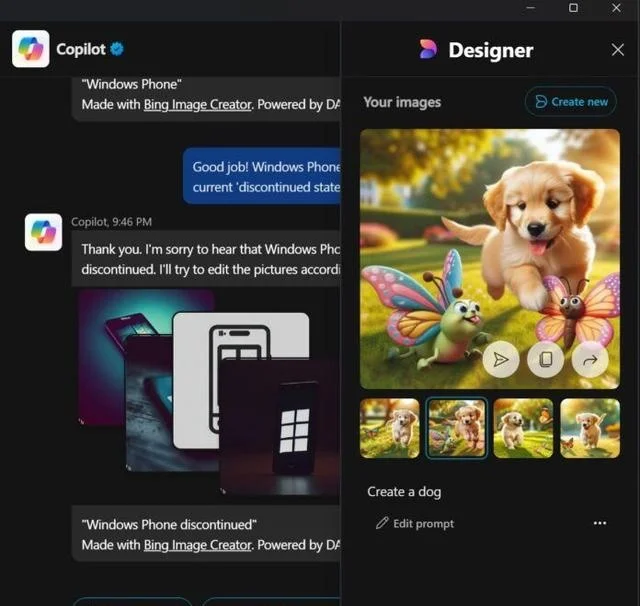Click the 'Thank you. I'm sorry to hear' reply

(206, 259)
